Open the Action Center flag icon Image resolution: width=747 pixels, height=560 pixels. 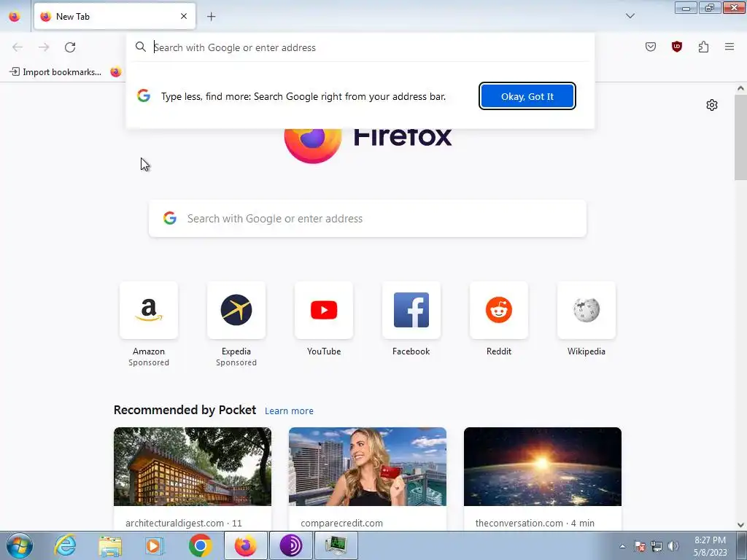[x=640, y=546]
